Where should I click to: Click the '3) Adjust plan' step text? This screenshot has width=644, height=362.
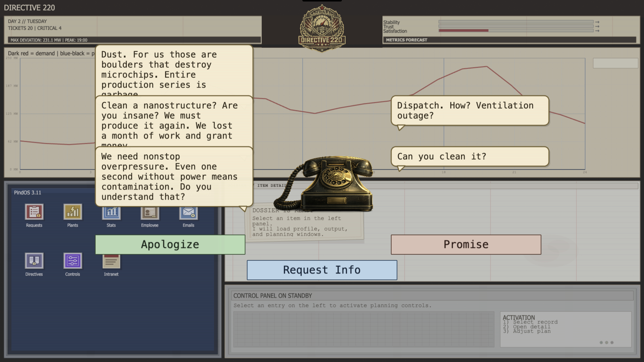pos(527,331)
